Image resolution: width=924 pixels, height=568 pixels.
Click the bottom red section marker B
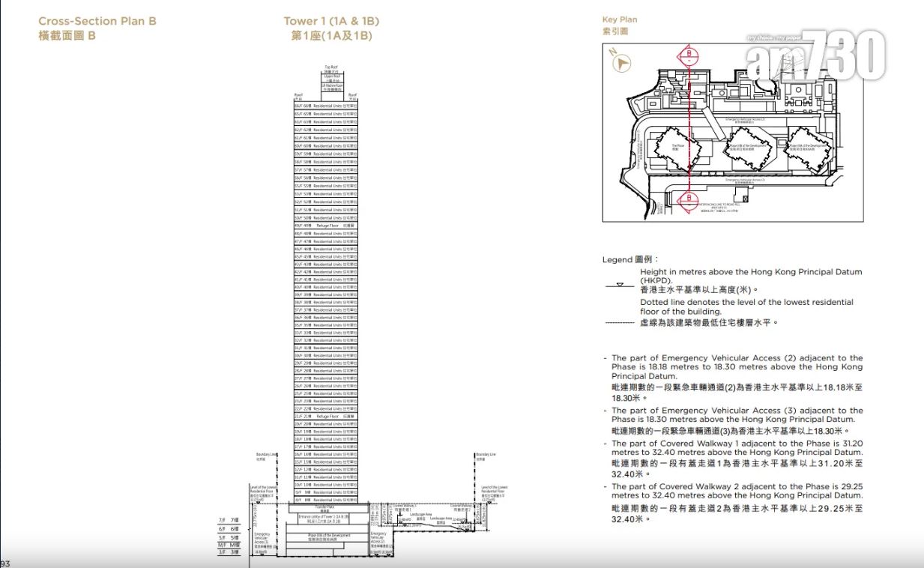pyautogui.click(x=687, y=198)
